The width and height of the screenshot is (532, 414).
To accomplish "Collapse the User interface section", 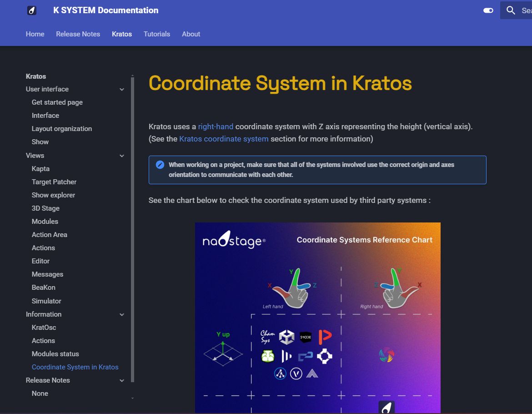I will pos(121,90).
